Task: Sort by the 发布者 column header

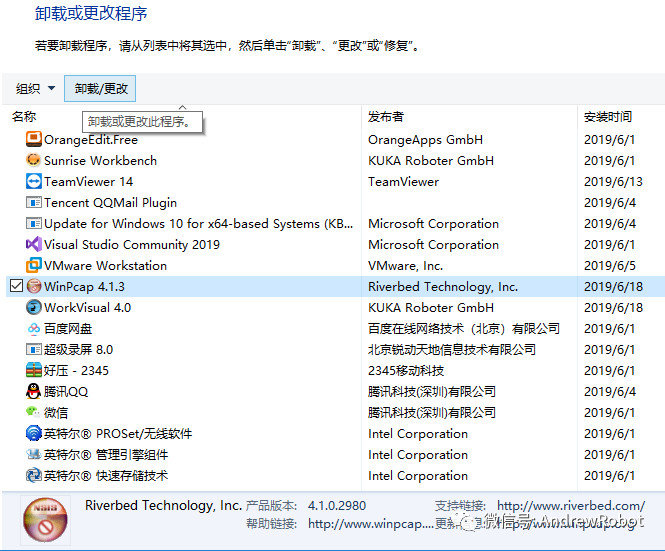Action: coord(386,117)
